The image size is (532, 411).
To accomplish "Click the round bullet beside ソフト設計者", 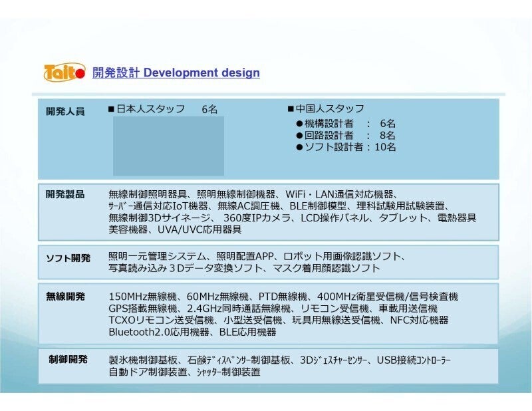I will click(x=299, y=148).
